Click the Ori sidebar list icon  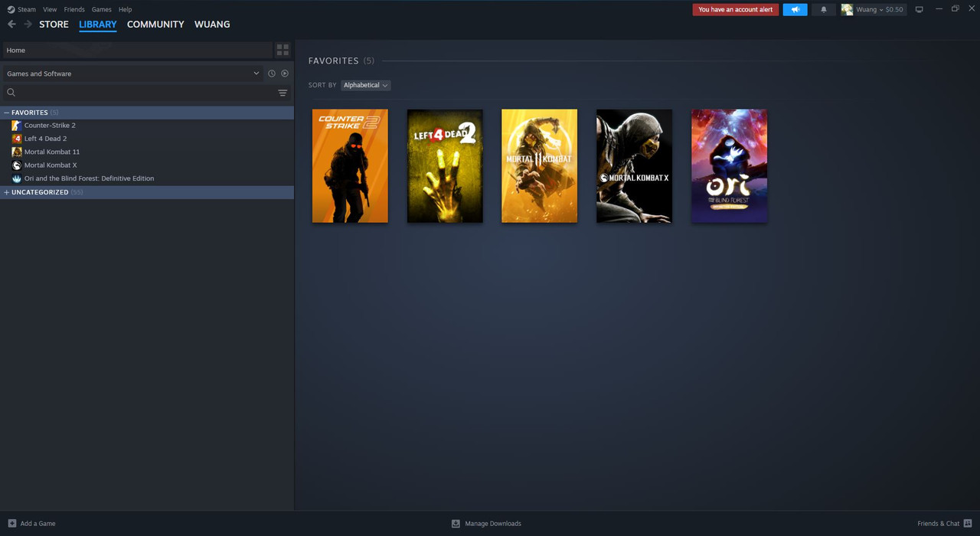pos(17,178)
